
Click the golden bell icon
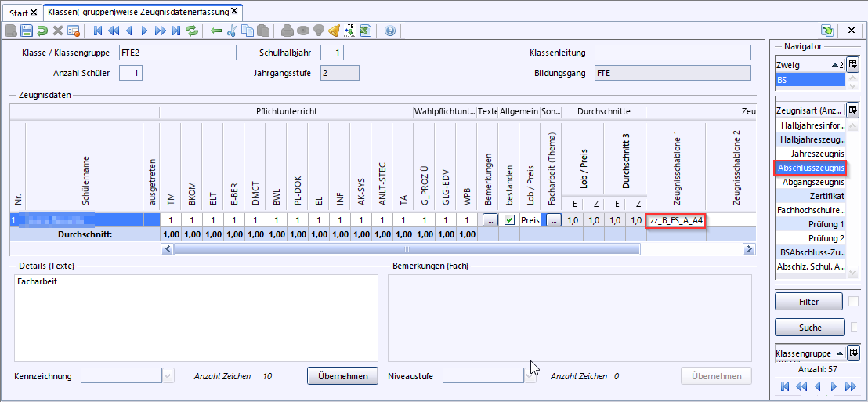point(334,31)
